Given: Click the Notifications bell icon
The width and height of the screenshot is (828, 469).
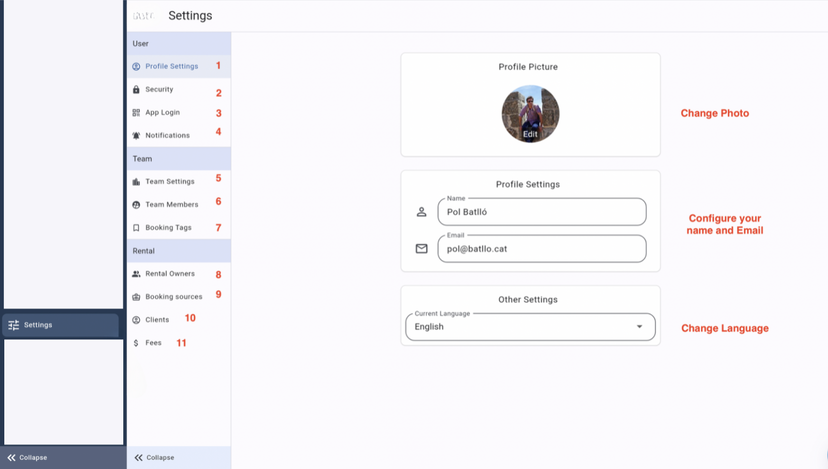Looking at the screenshot, I should tap(136, 136).
